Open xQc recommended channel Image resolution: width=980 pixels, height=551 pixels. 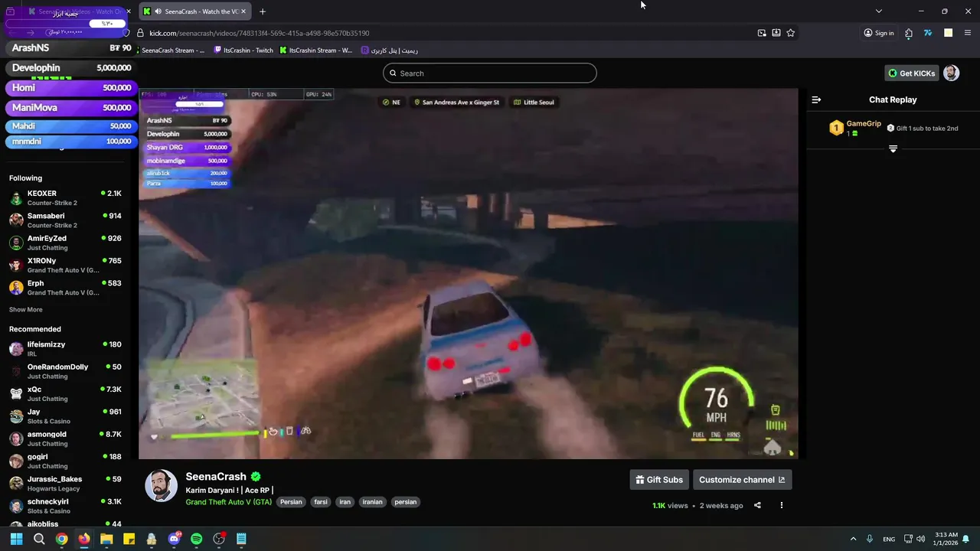tap(65, 394)
